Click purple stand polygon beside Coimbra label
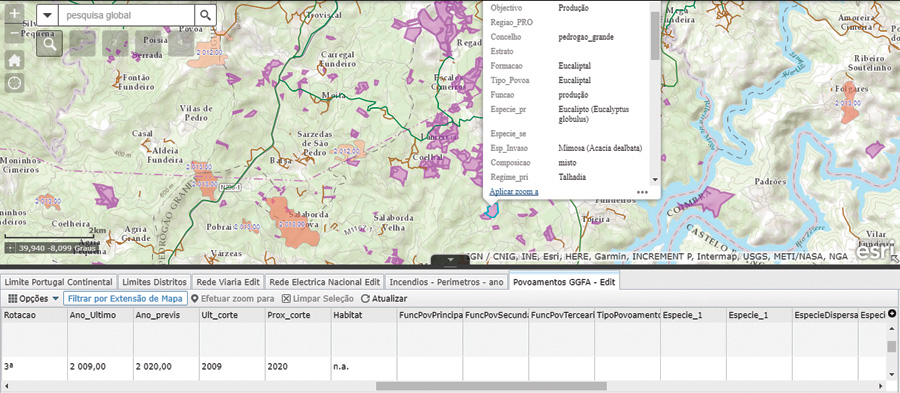The image size is (900, 393). tap(713, 202)
